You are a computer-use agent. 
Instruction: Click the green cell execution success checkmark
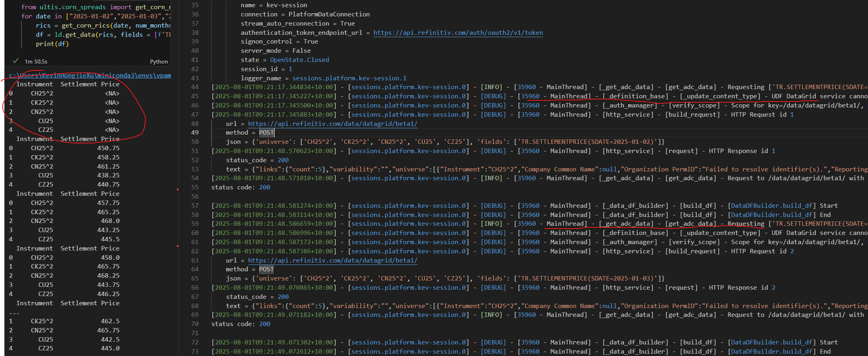tap(16, 61)
